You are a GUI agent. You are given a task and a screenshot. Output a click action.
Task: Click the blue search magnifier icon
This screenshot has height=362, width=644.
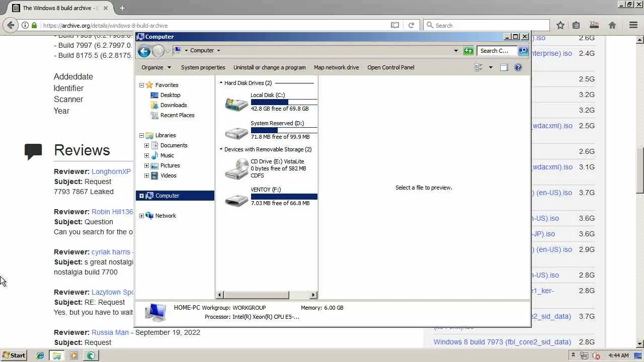(x=523, y=51)
